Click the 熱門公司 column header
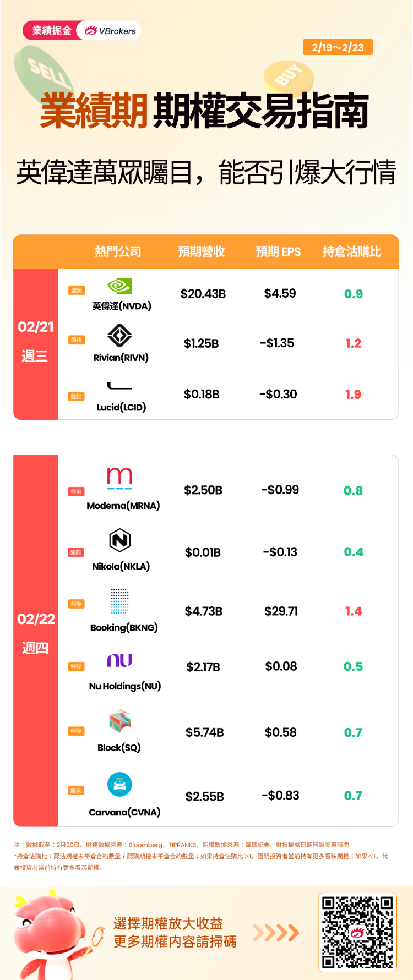 click(118, 251)
